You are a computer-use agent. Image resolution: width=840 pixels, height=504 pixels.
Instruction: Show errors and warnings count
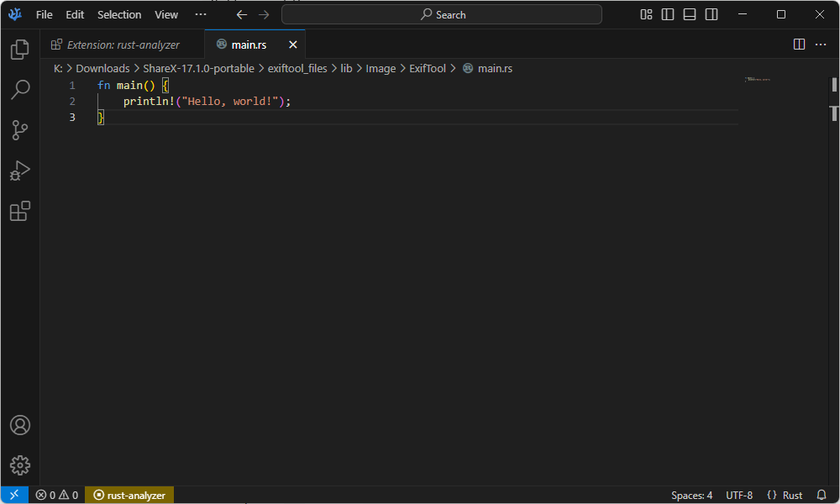[x=57, y=495]
